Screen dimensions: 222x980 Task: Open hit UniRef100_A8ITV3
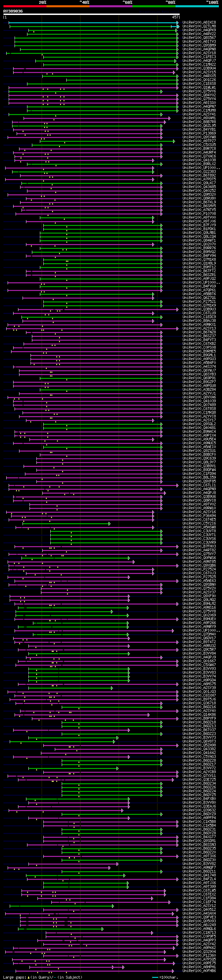coord(199,41)
